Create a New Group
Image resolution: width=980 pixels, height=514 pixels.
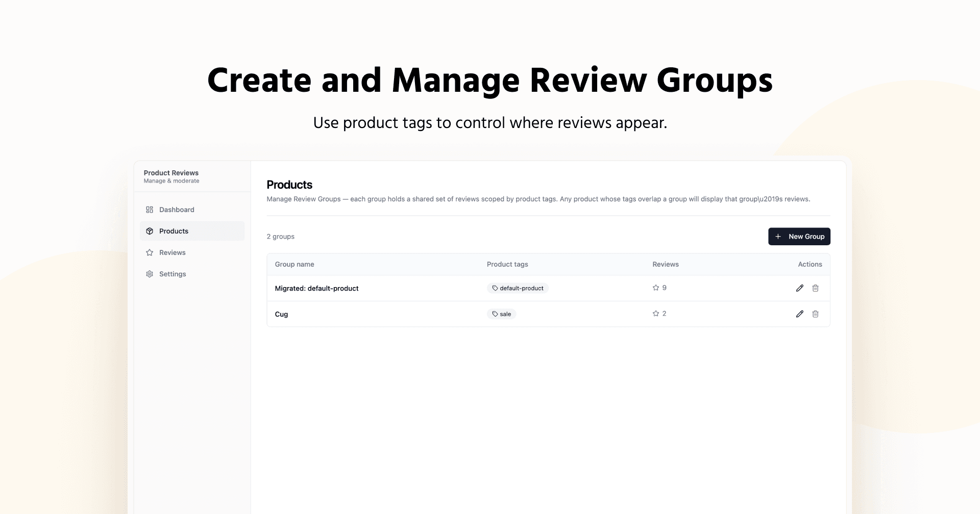pyautogui.click(x=799, y=237)
